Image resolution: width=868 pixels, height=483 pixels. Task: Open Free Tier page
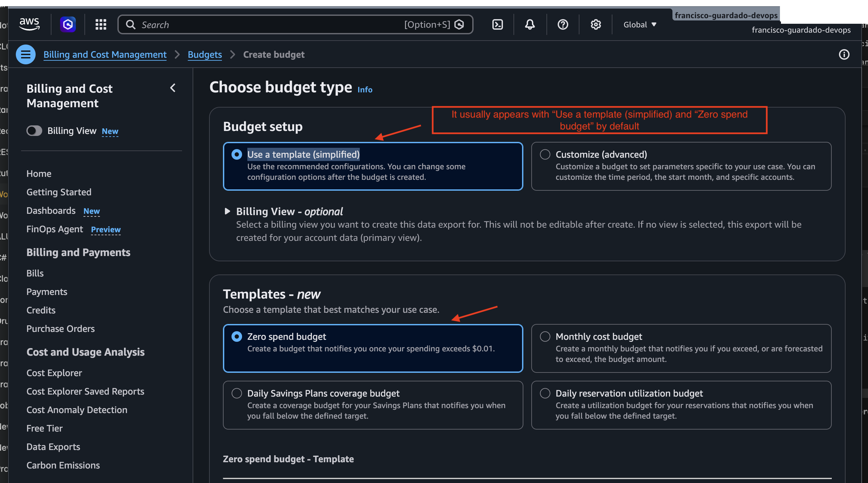coord(45,428)
